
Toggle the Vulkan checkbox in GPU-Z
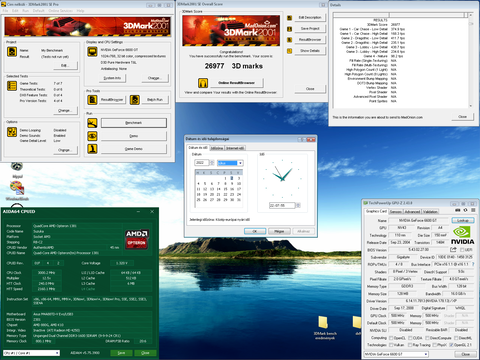(391, 345)
